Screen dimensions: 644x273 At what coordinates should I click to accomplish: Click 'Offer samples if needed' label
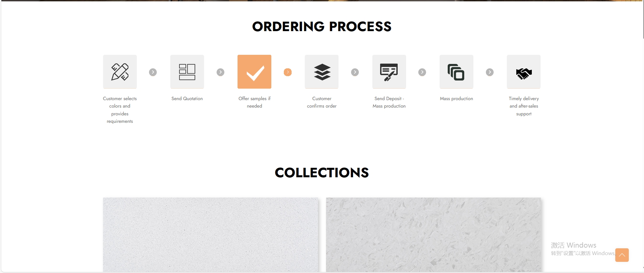click(x=254, y=102)
